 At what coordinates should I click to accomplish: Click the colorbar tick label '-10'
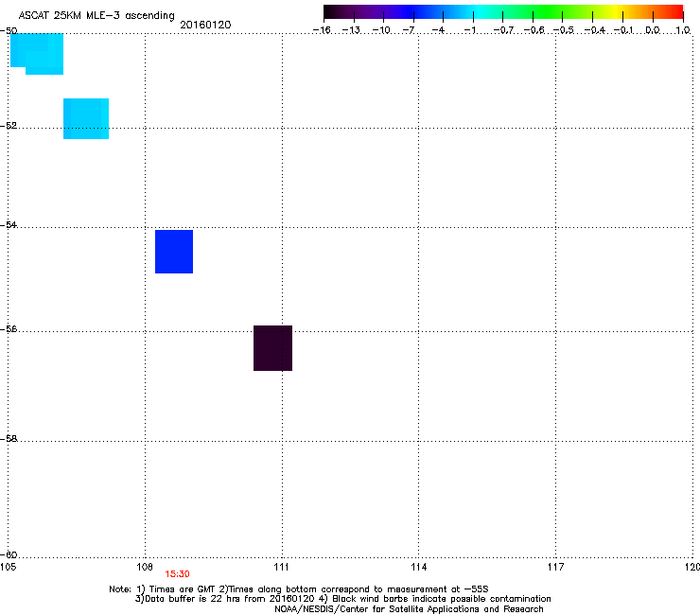coord(381,30)
